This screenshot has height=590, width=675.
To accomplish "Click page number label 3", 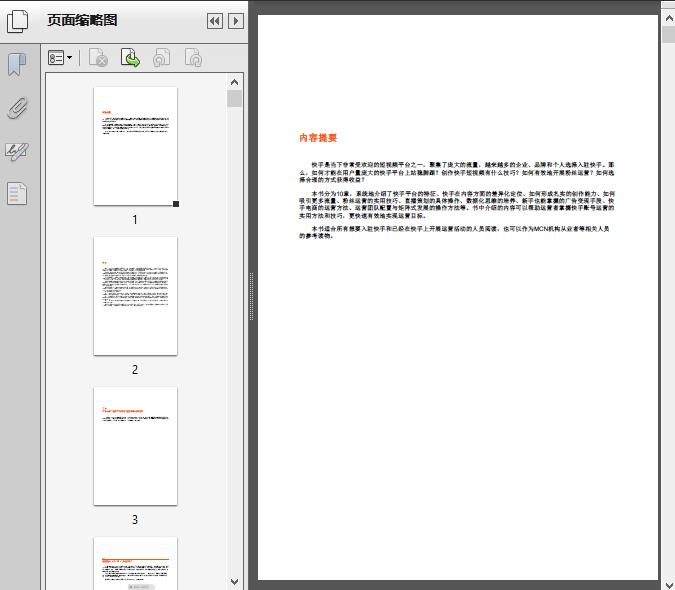I will tap(135, 520).
